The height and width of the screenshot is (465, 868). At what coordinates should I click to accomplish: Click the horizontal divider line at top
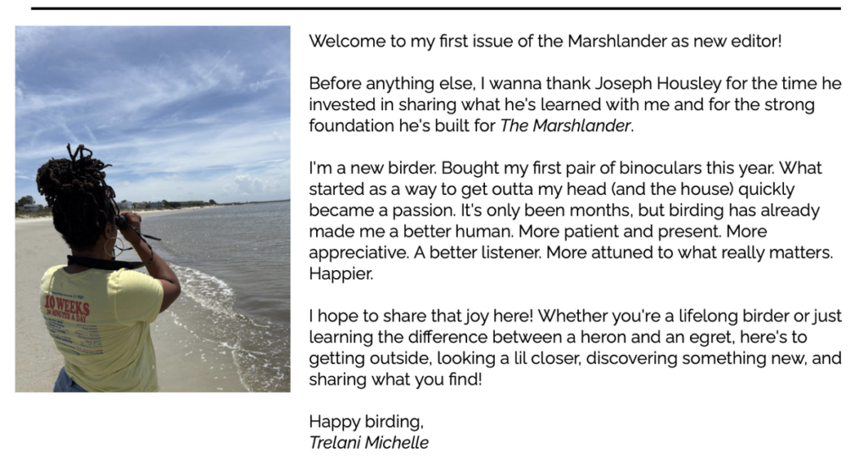pyautogui.click(x=436, y=8)
